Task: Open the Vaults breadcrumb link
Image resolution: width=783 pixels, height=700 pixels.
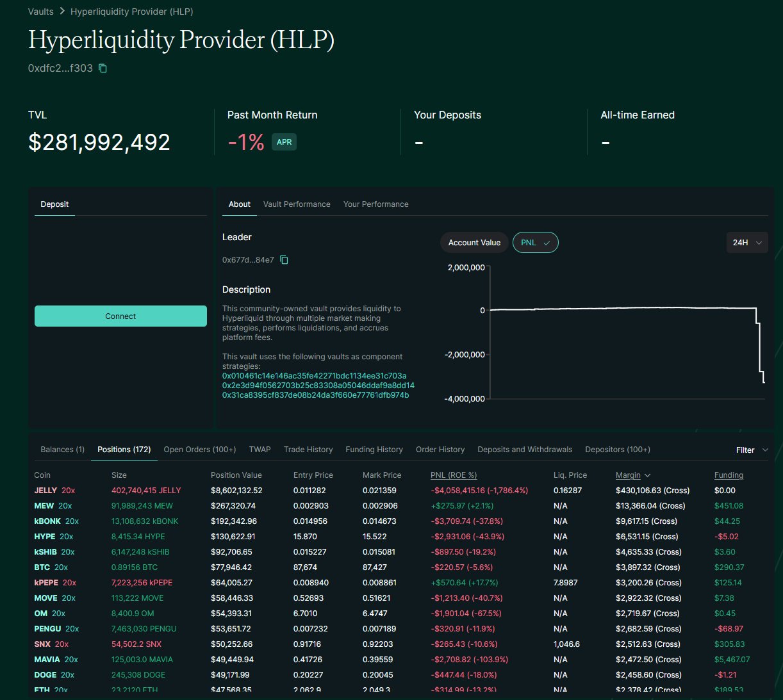Action: 41,12
